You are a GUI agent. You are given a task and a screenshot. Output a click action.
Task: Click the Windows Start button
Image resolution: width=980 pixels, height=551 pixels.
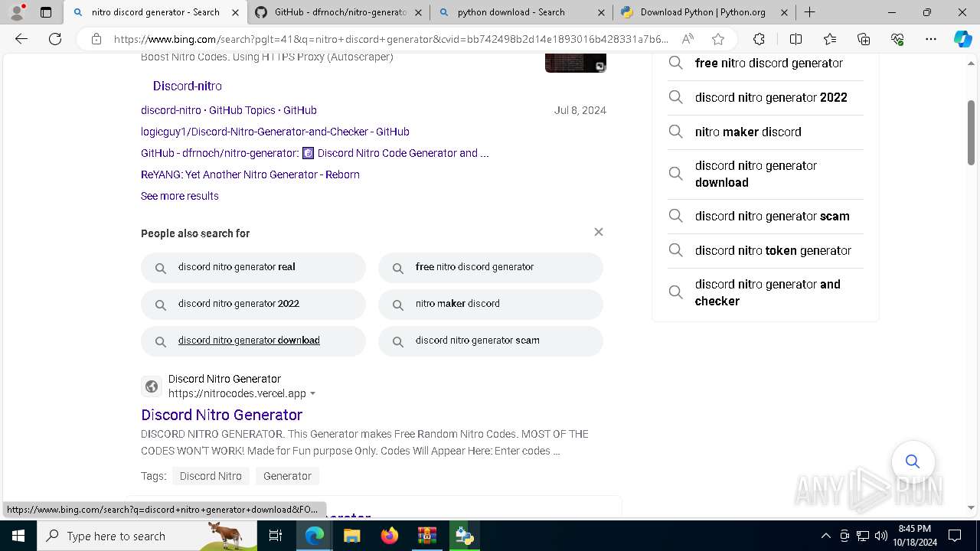pyautogui.click(x=18, y=536)
